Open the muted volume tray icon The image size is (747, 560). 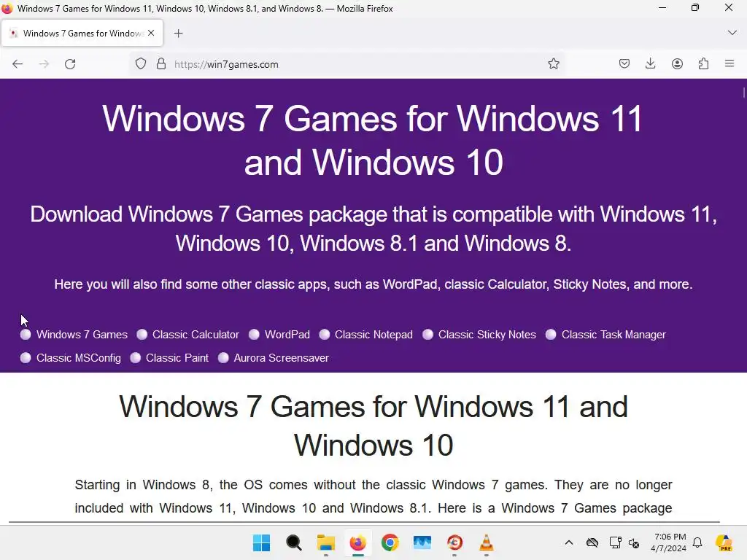[x=634, y=542]
